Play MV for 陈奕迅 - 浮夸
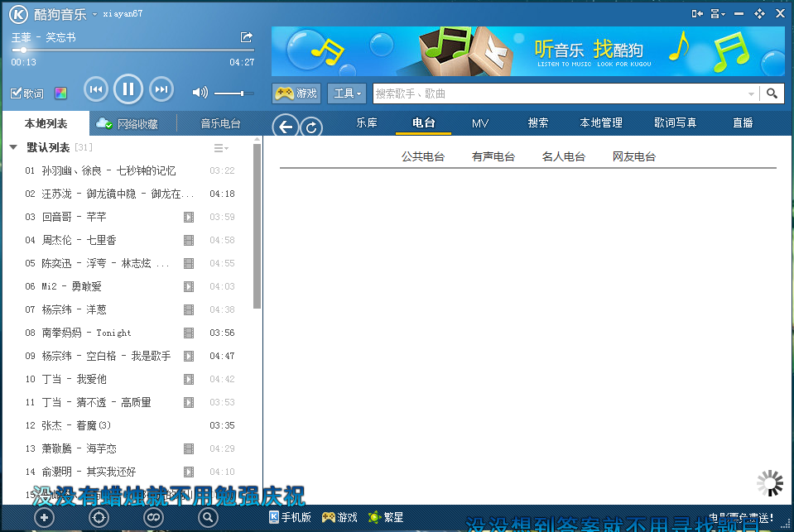 click(x=189, y=263)
